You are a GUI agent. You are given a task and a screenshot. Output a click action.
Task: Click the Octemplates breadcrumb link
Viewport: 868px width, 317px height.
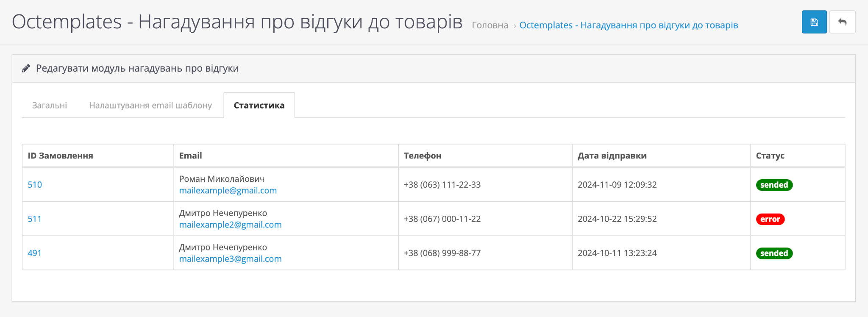pos(629,25)
